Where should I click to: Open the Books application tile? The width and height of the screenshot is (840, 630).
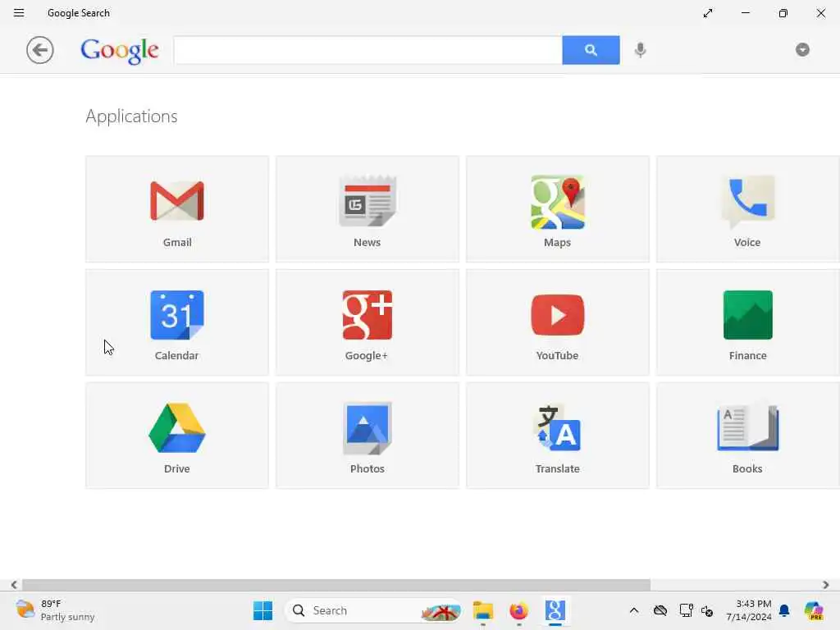click(747, 435)
